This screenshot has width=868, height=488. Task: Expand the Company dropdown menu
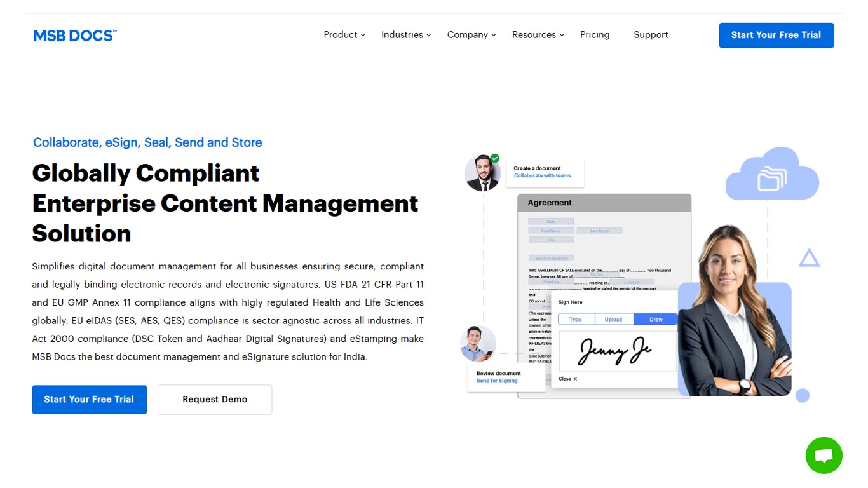tap(471, 35)
